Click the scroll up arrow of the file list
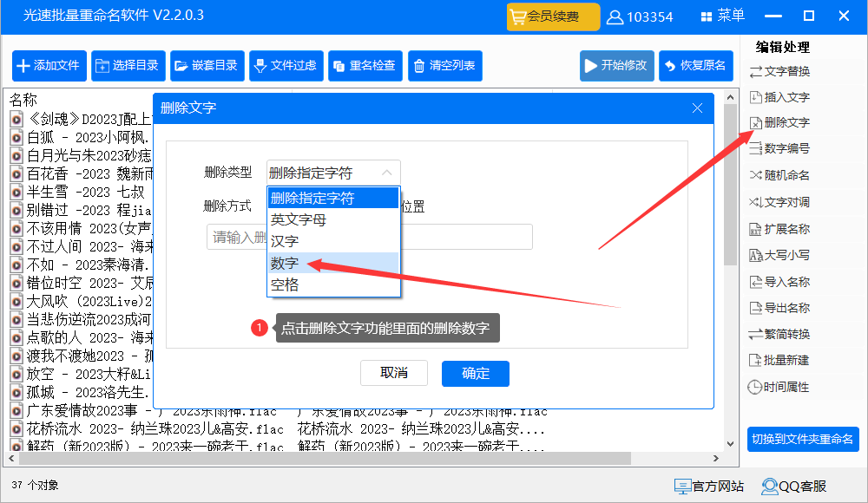The width and height of the screenshot is (868, 503). [x=730, y=97]
